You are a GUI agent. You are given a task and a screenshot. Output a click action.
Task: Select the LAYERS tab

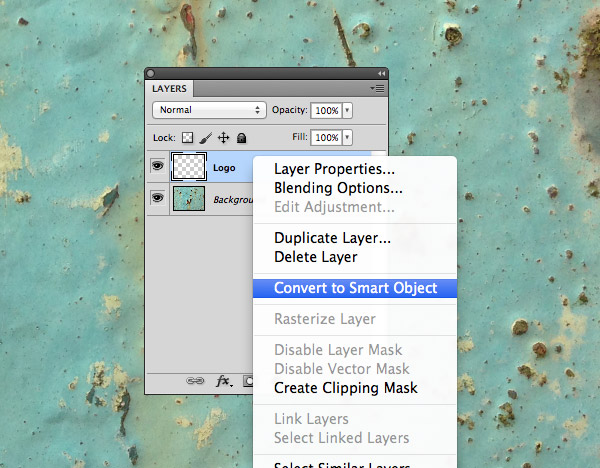pyautogui.click(x=170, y=89)
